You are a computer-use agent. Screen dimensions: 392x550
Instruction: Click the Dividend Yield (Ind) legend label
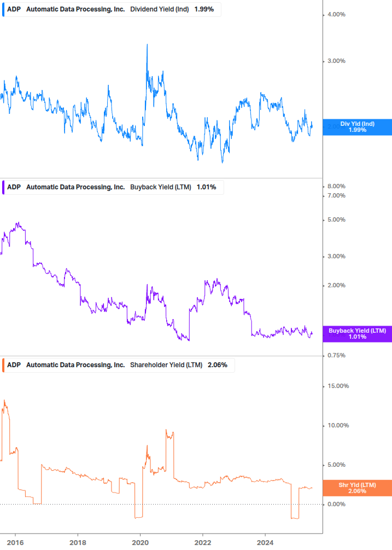(x=160, y=9)
